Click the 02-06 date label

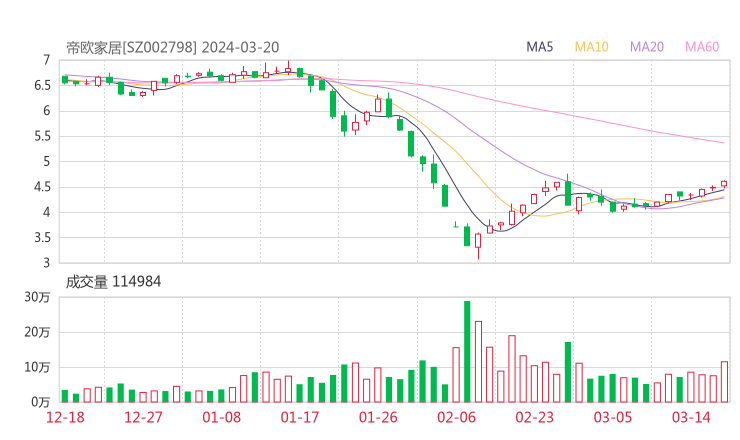(456, 417)
